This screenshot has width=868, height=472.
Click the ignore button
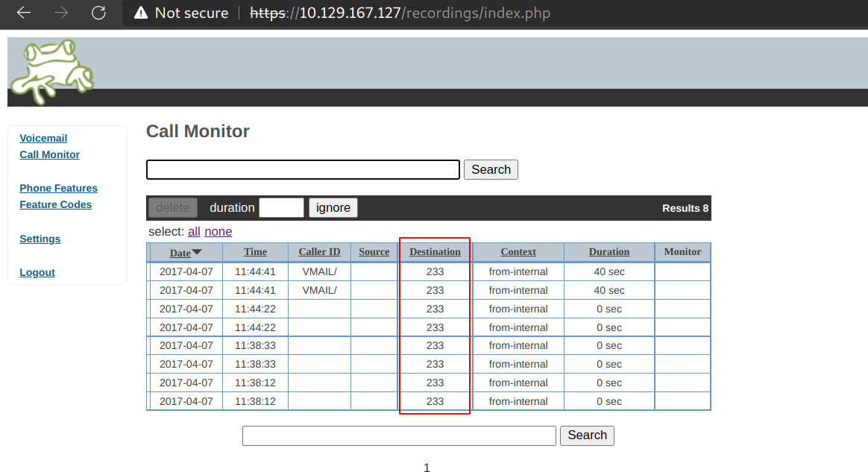click(x=333, y=207)
